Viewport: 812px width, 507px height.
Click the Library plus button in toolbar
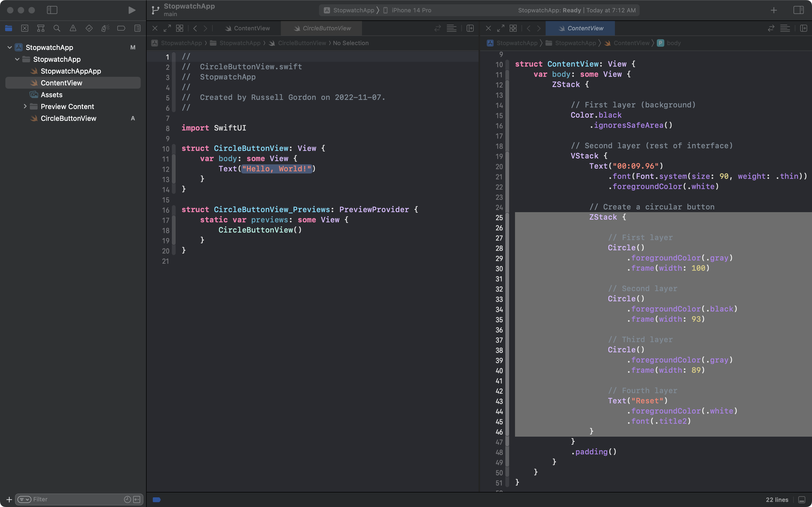point(773,10)
